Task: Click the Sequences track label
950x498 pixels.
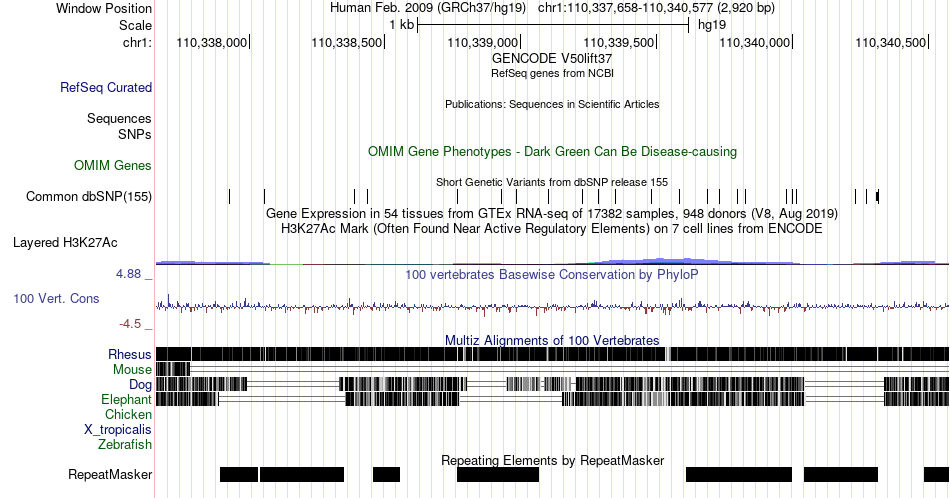Action: click(119, 119)
